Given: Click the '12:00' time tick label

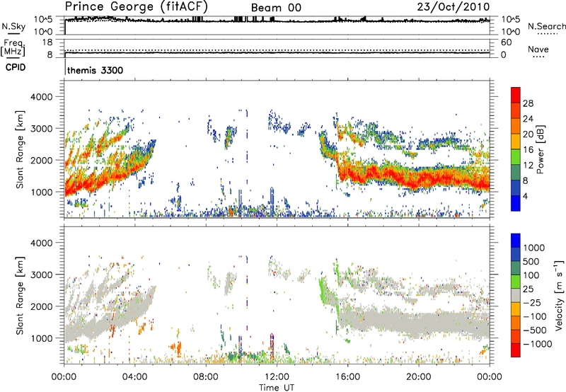Looking at the screenshot, I should [277, 377].
